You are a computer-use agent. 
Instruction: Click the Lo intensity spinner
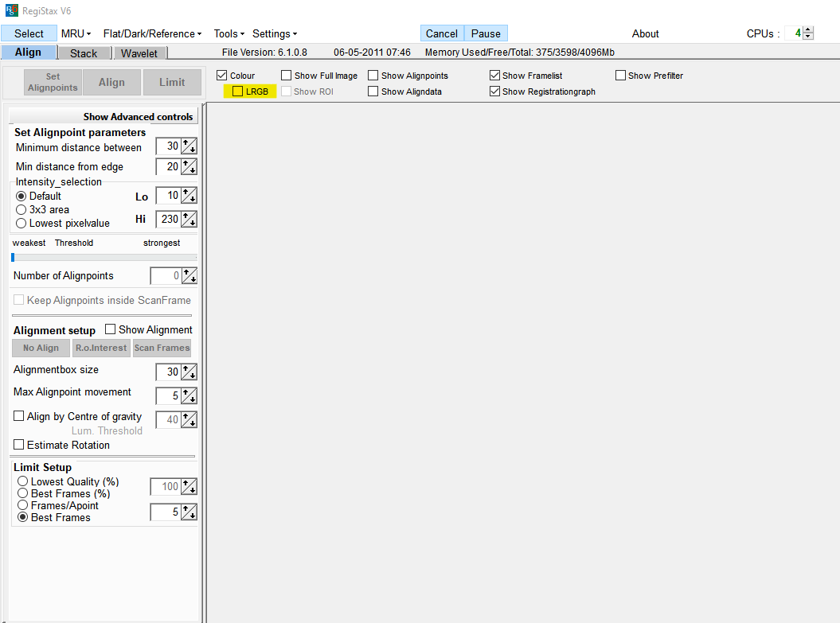coord(189,196)
